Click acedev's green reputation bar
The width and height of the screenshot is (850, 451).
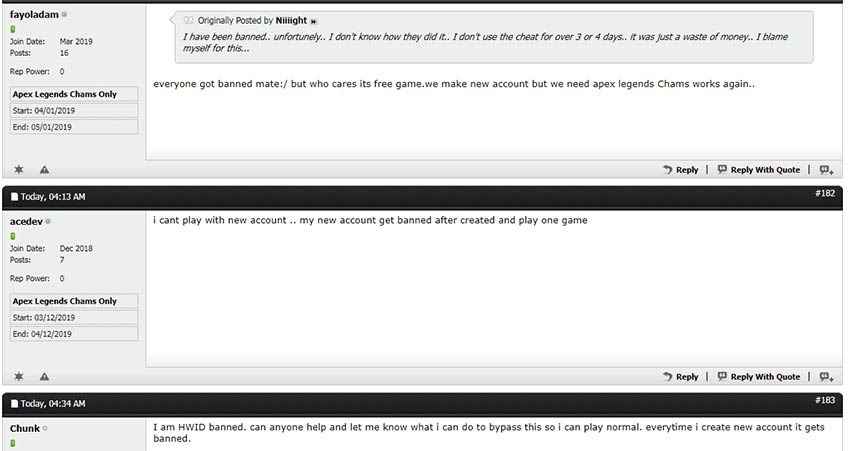point(13,236)
